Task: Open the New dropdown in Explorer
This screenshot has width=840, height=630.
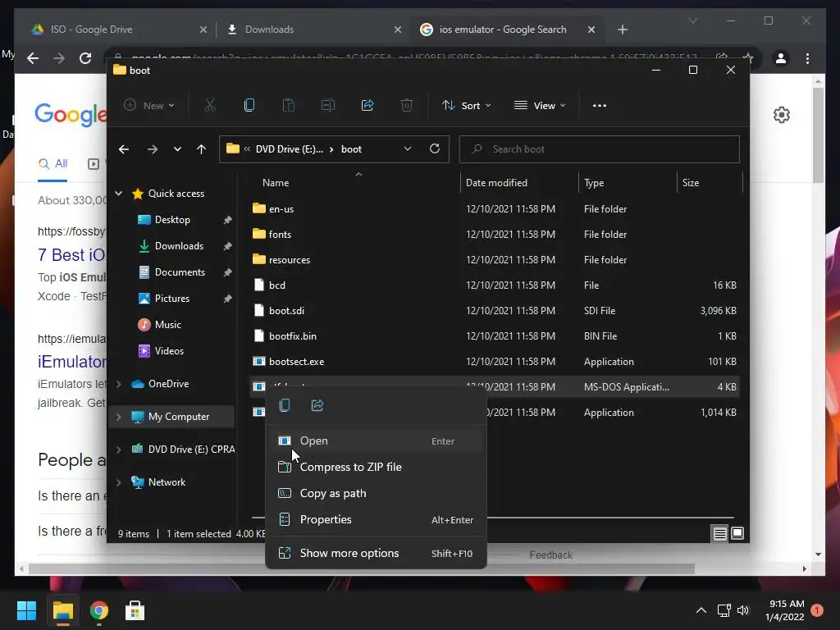Action: click(149, 106)
